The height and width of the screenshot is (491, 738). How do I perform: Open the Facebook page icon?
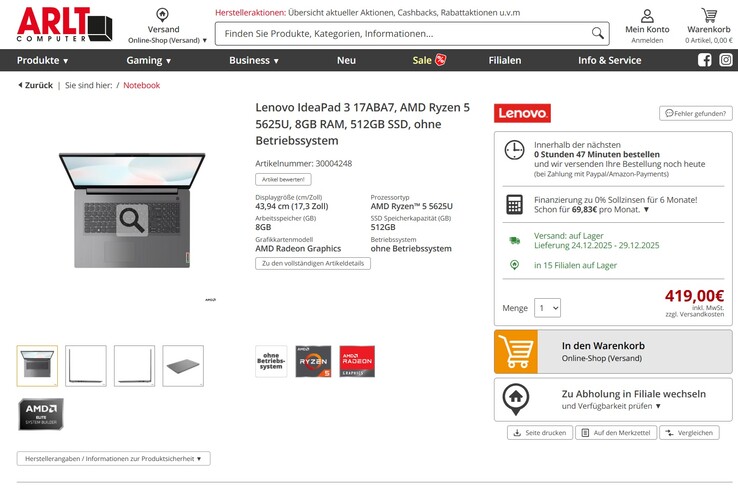(705, 60)
